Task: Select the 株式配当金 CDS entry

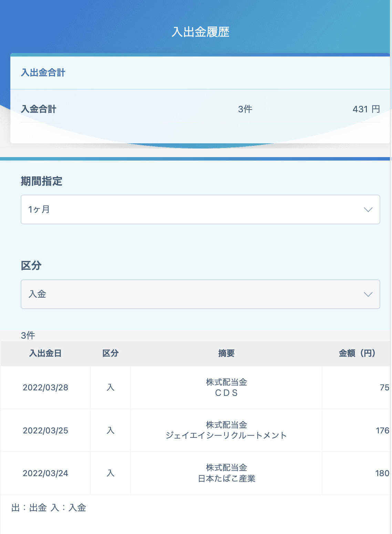Action: click(226, 388)
